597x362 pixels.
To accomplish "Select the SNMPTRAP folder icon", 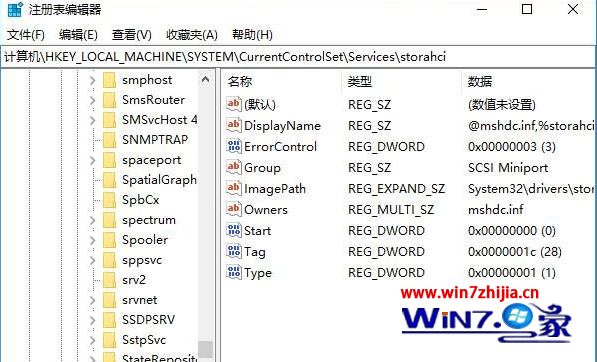I will point(109,140).
